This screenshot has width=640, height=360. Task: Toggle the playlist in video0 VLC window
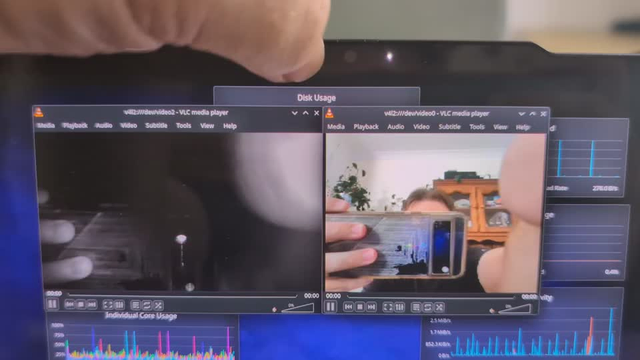(x=416, y=307)
